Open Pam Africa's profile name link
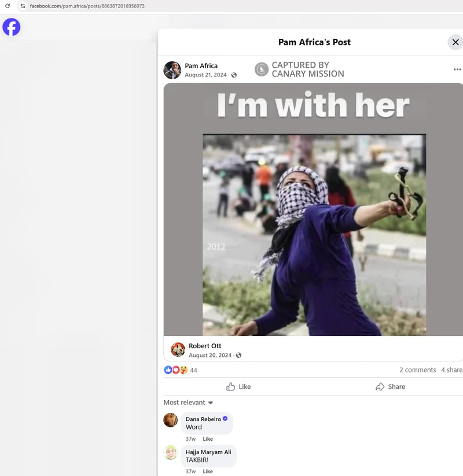The height and width of the screenshot is (476, 463). coord(201,66)
